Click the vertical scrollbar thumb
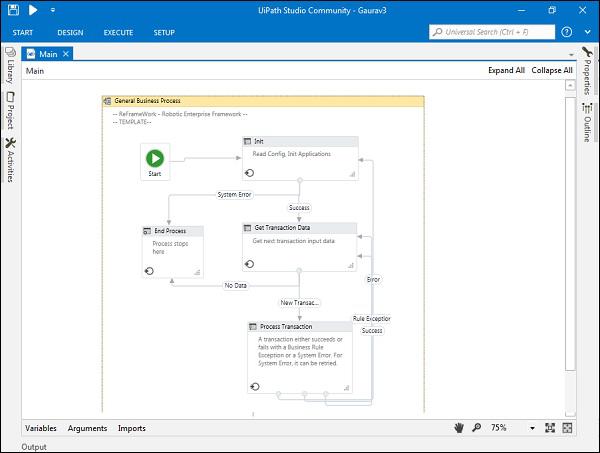 pos(570,233)
